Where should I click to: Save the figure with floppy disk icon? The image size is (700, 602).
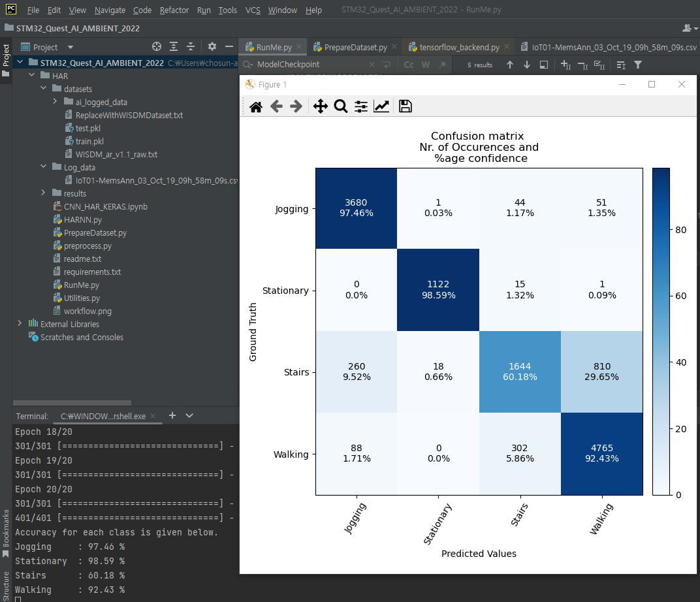click(405, 106)
